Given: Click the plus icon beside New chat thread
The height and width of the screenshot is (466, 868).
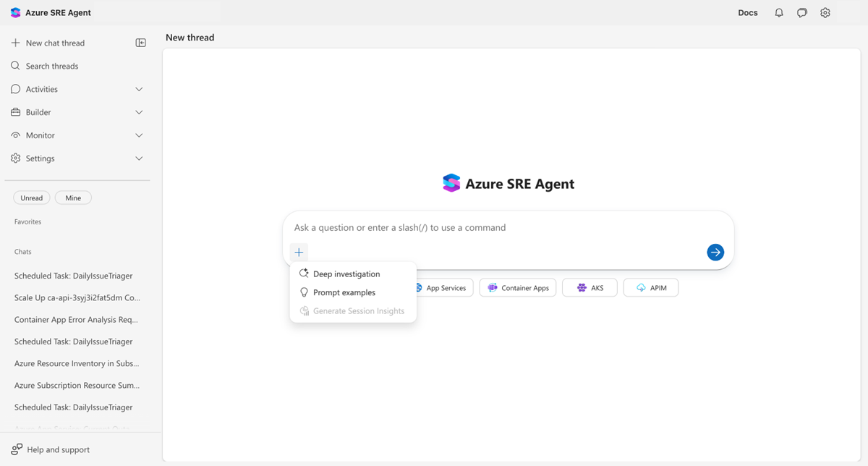Looking at the screenshot, I should coord(16,43).
